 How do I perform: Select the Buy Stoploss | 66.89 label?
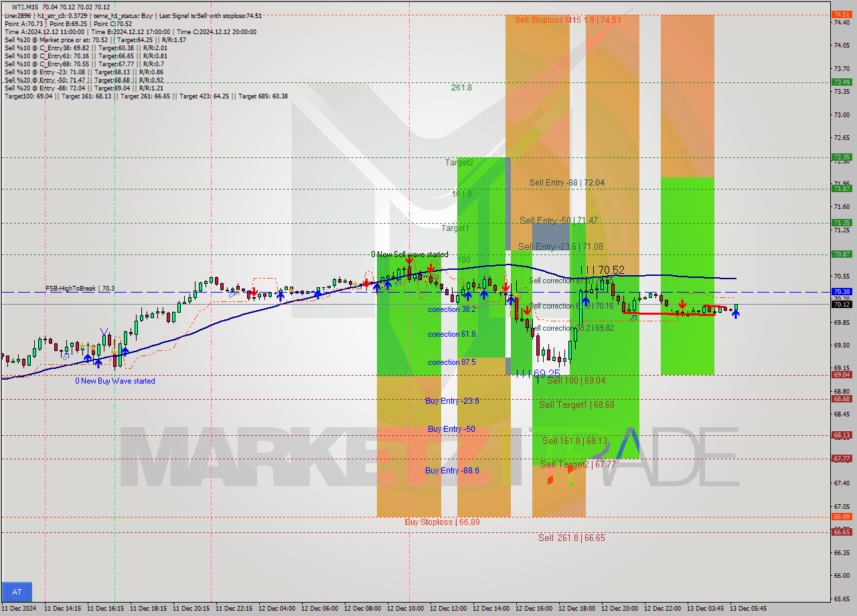pos(442,522)
